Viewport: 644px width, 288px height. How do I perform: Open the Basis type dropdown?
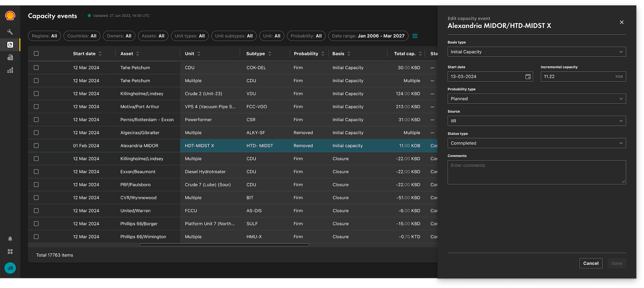537,52
